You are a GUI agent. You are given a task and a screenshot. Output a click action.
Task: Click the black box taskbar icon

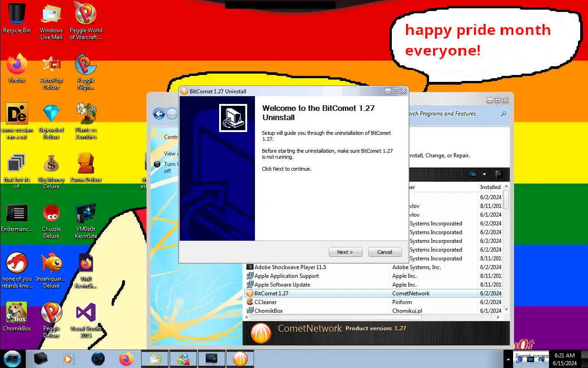click(40, 359)
